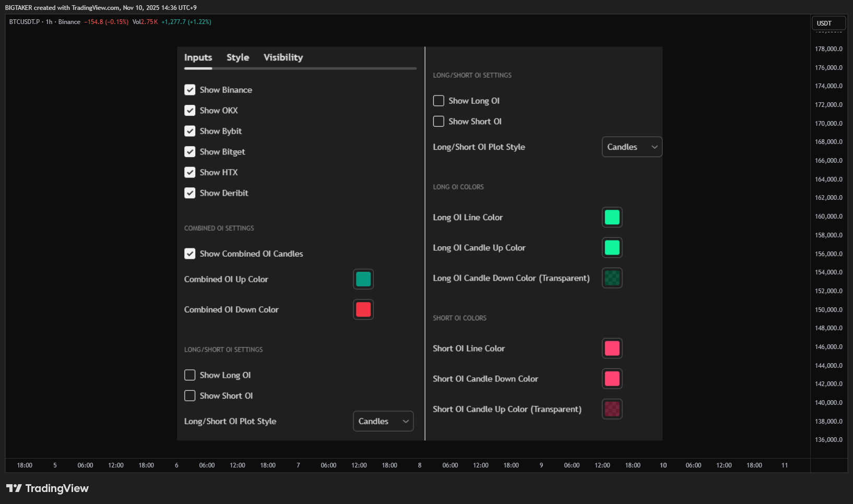The width and height of the screenshot is (853, 504).
Task: Click the TradingView logo
Action: coord(48,488)
